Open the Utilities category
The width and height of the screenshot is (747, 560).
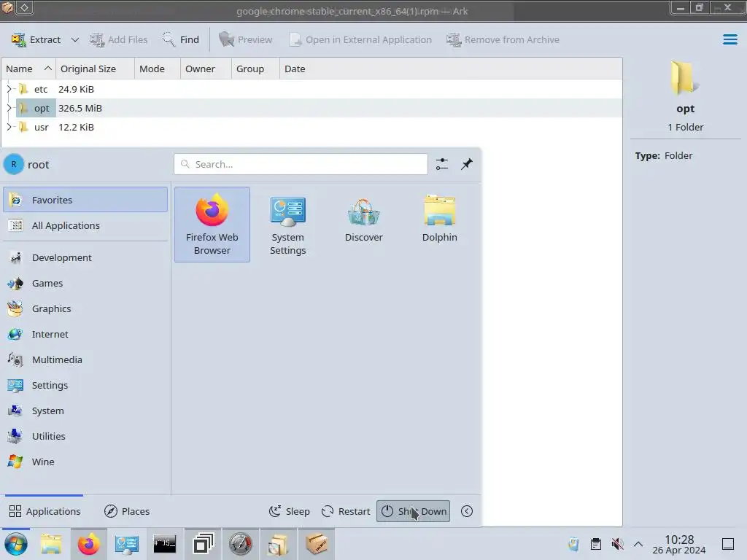(85, 436)
